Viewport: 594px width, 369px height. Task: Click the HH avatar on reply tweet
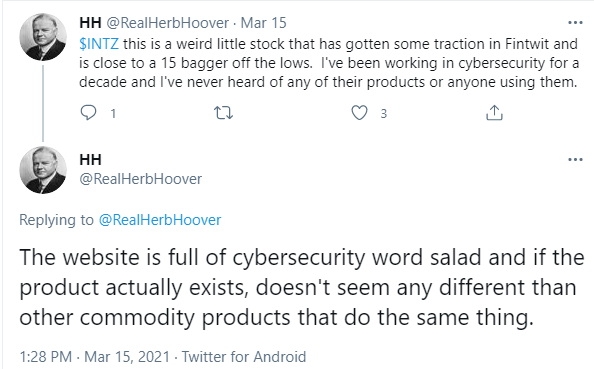coord(43,170)
